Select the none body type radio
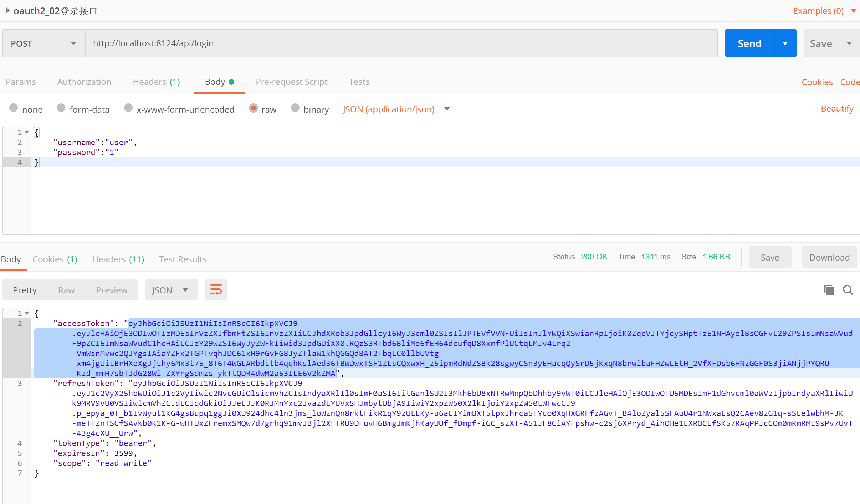 point(14,108)
